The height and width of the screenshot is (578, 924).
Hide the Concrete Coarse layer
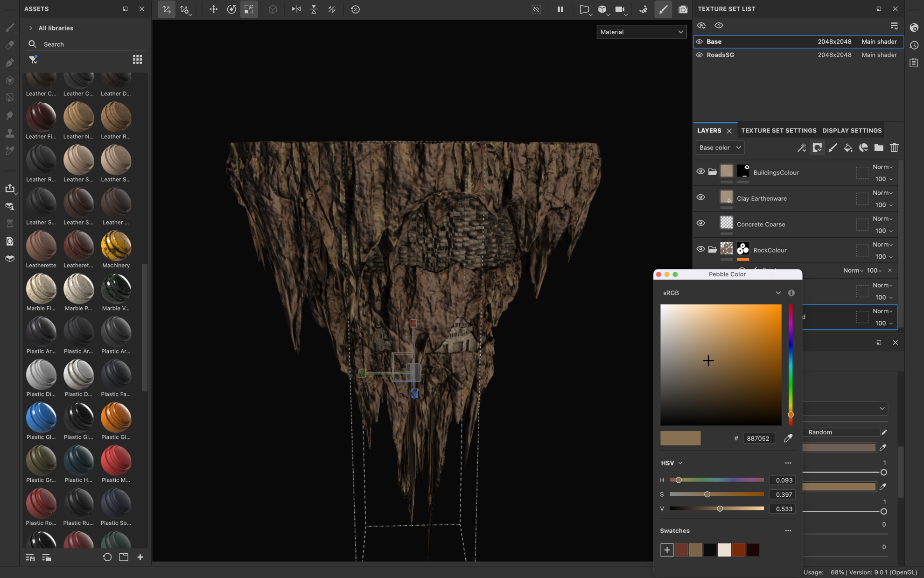click(700, 223)
